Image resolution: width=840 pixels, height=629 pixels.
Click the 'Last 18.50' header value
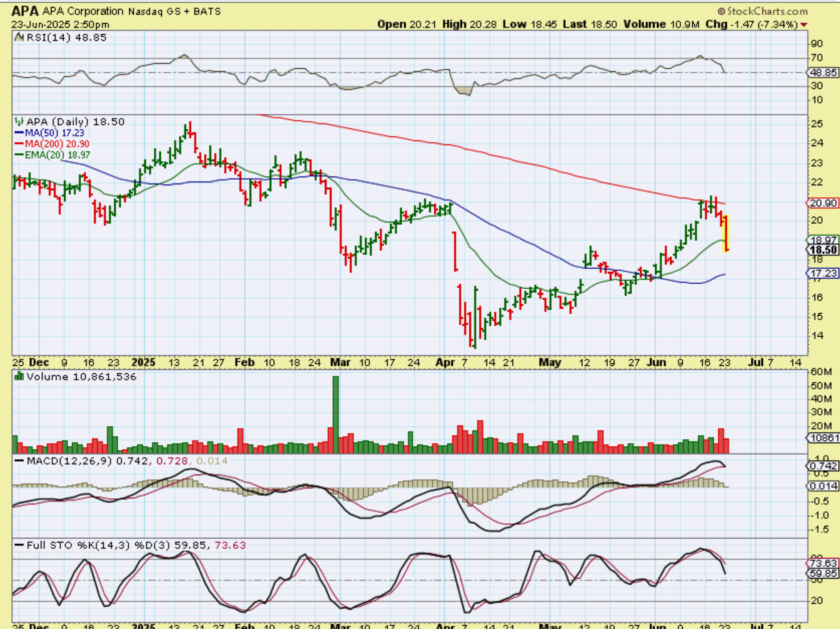pyautogui.click(x=590, y=25)
